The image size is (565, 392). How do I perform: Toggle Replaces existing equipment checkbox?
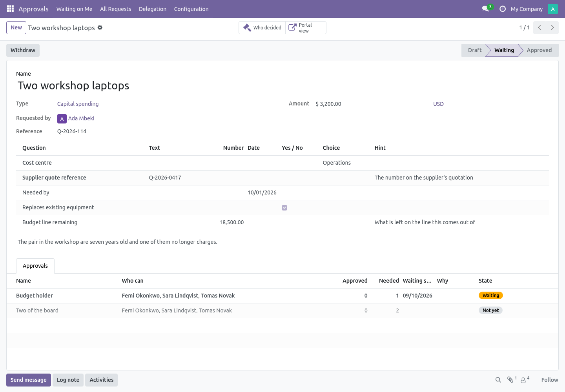[x=284, y=208]
